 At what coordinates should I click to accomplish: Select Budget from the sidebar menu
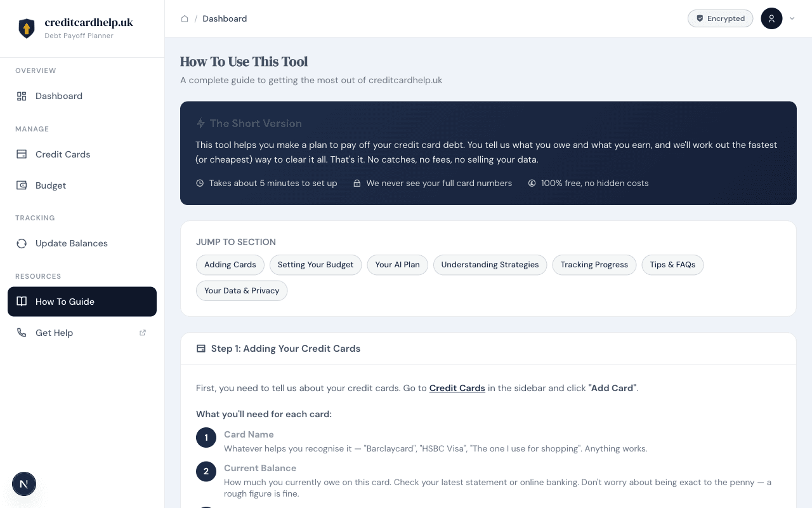pos(49,185)
